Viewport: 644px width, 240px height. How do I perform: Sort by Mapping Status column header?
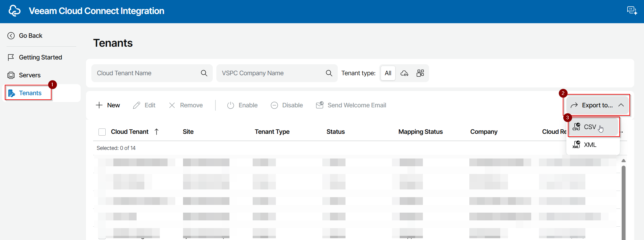(421, 132)
